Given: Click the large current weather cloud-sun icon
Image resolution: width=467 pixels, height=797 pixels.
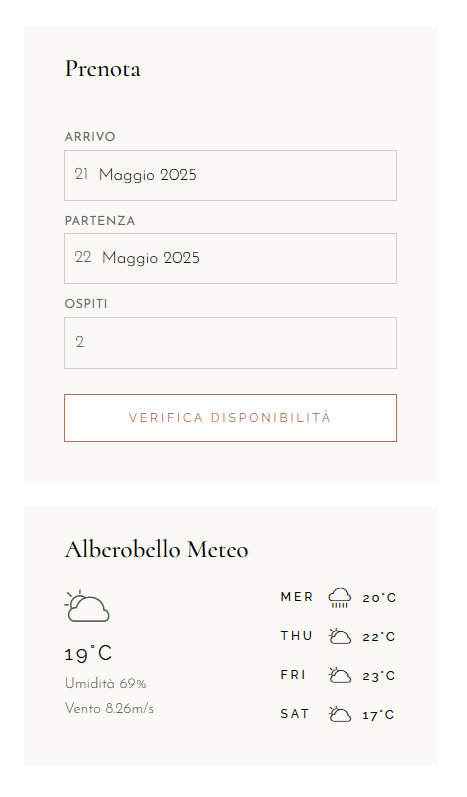Looking at the screenshot, I should (87, 606).
